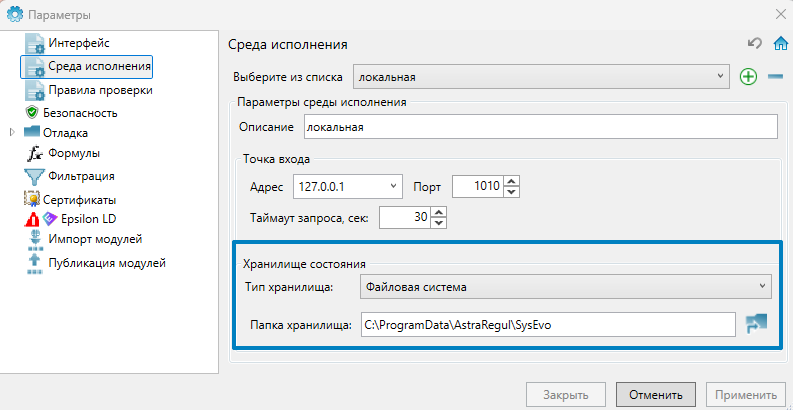Click the Применить button

(746, 394)
